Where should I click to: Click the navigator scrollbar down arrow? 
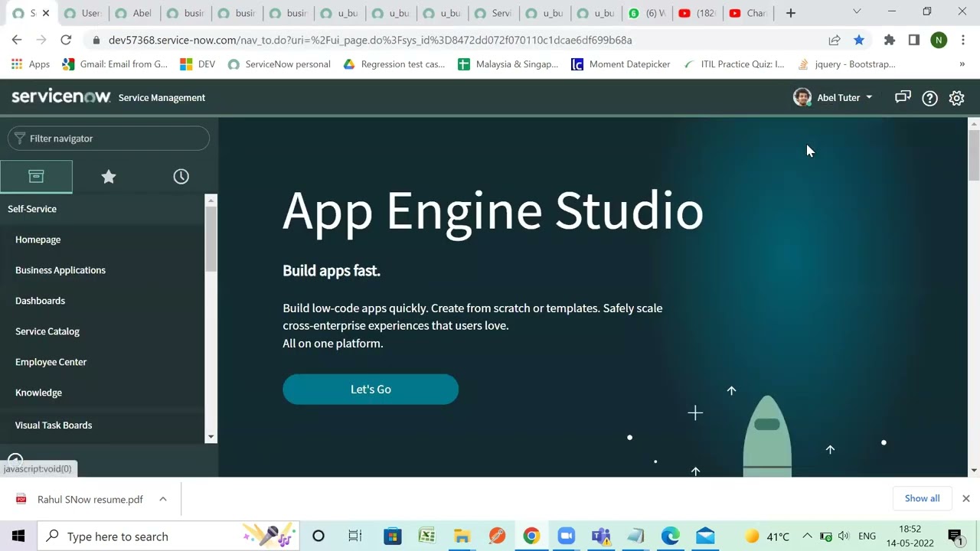pos(211,437)
